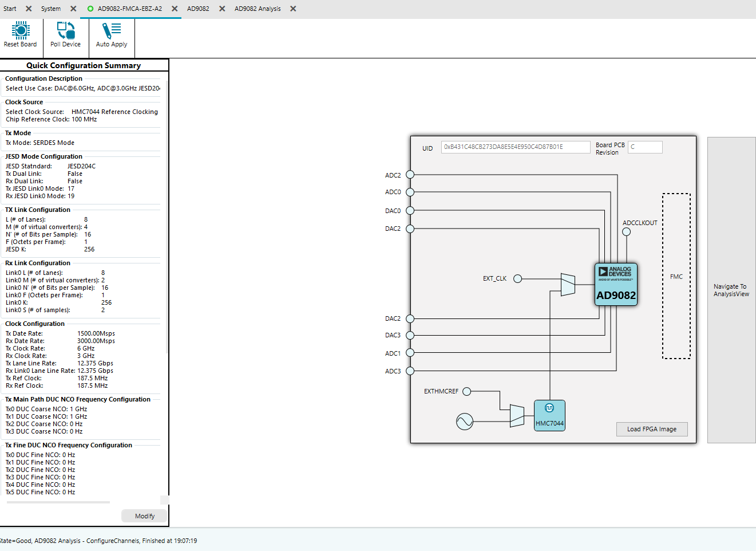The width and height of the screenshot is (756, 551).
Task: Click the FMC dashed connector block
Action: (x=676, y=276)
